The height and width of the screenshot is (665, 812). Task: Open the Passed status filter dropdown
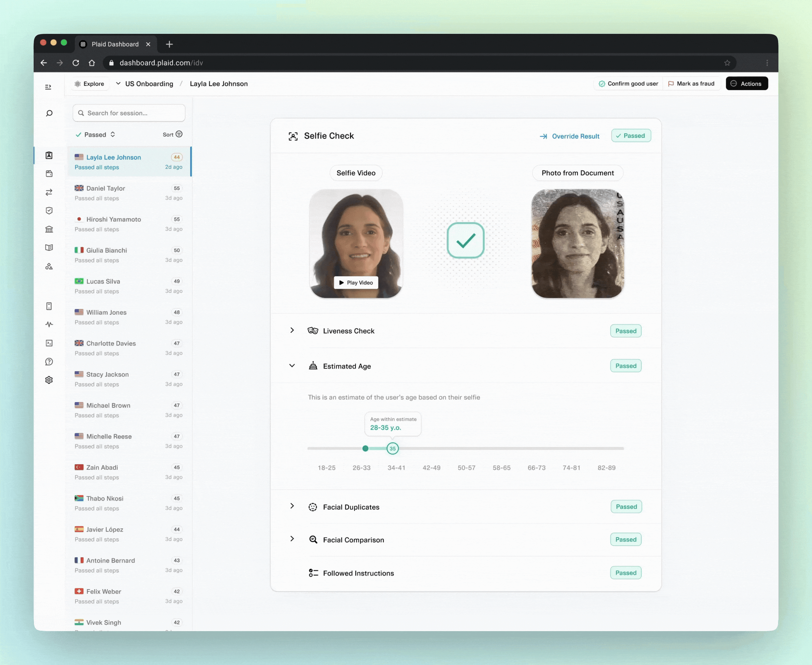(95, 135)
